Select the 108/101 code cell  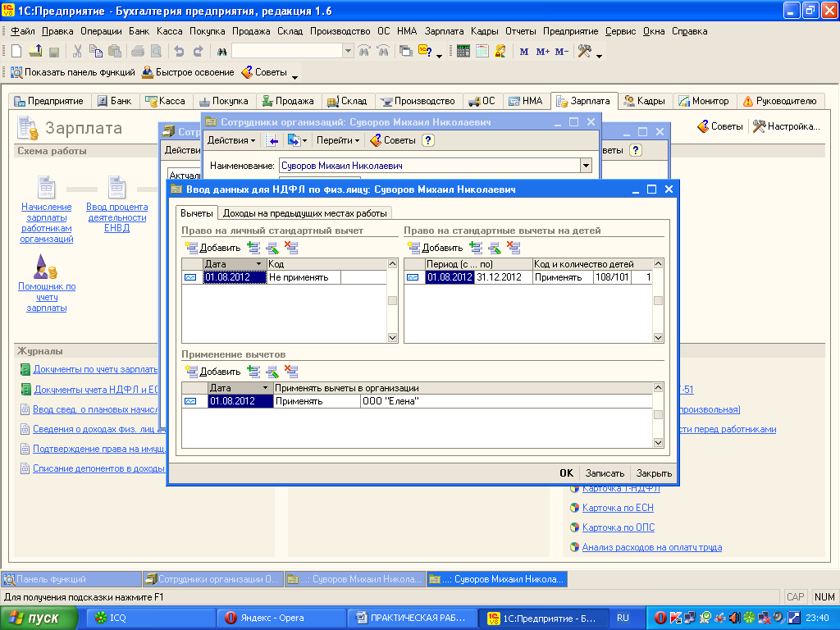click(x=612, y=277)
